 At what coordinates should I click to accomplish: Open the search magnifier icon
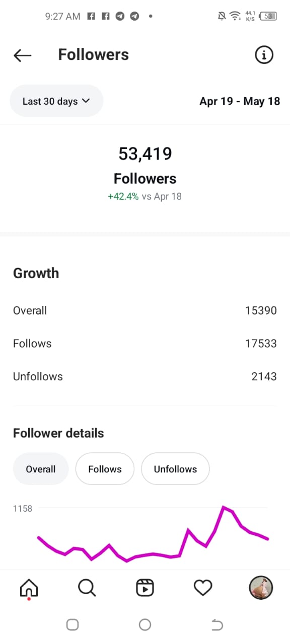pos(87,588)
